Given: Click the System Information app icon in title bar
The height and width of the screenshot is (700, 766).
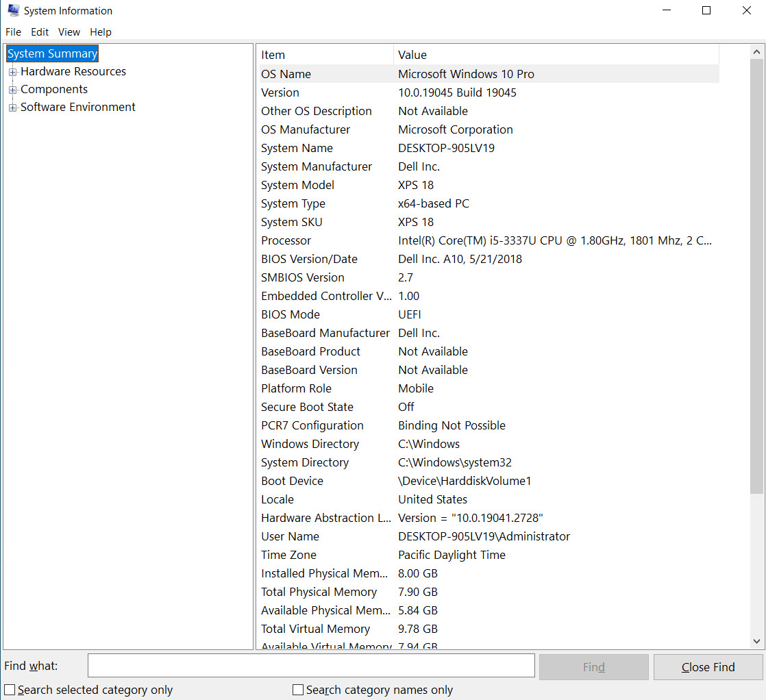Looking at the screenshot, I should [x=13, y=10].
